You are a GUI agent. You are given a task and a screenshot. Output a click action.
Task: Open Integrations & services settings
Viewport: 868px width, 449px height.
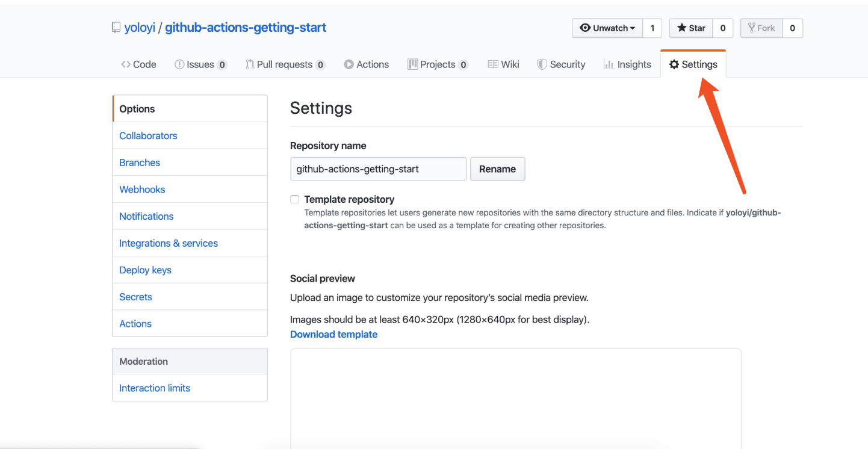tap(190, 243)
